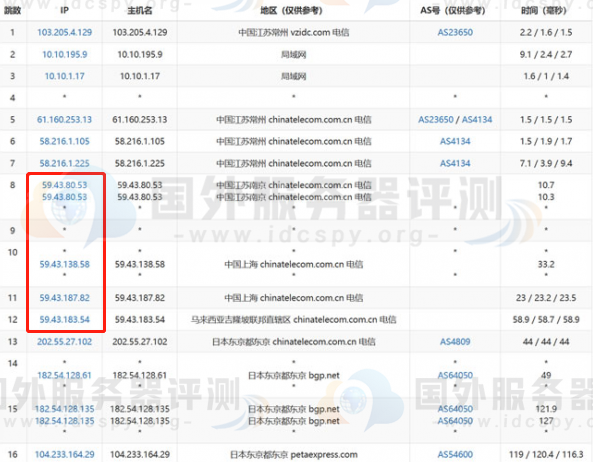This screenshot has height=462, width=593.
Task: Click the region cell '马来西亚吉隆坡联邦直辖区 chinatelecom.com.cn 电信'
Action: pyautogui.click(x=293, y=320)
